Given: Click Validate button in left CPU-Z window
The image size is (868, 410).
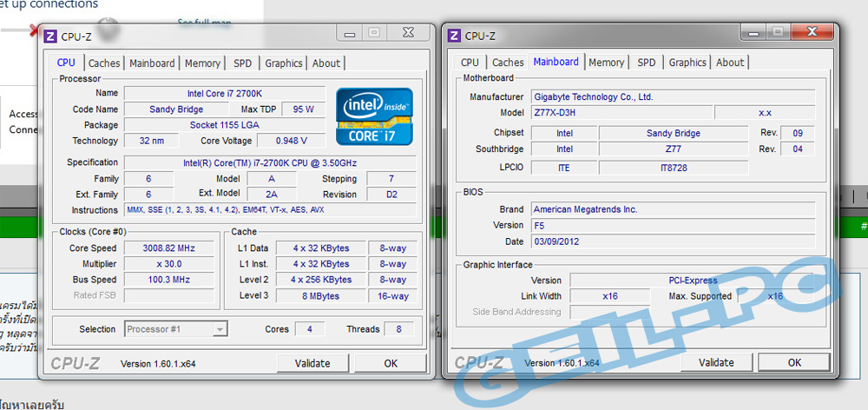Looking at the screenshot, I should click(x=312, y=363).
